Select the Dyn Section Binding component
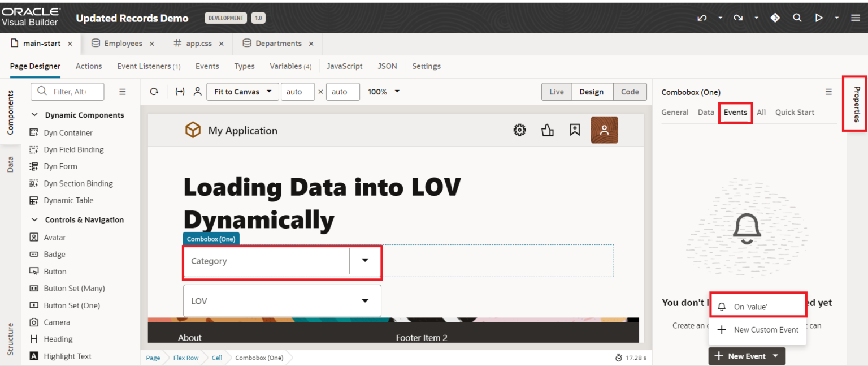The image size is (868, 366). [x=78, y=183]
